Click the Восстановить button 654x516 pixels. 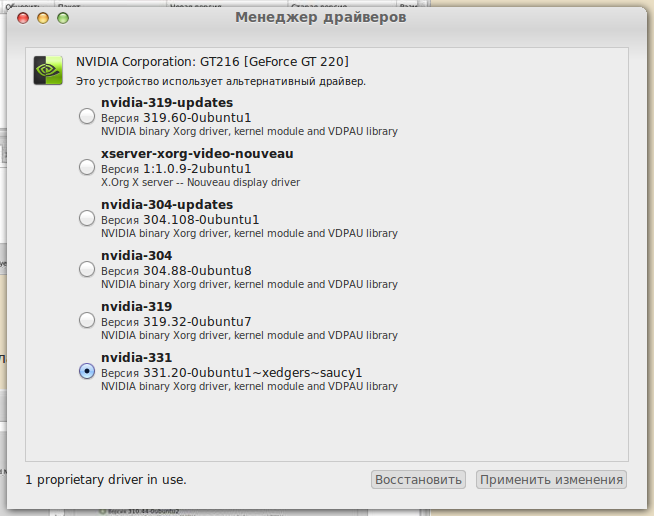point(418,480)
